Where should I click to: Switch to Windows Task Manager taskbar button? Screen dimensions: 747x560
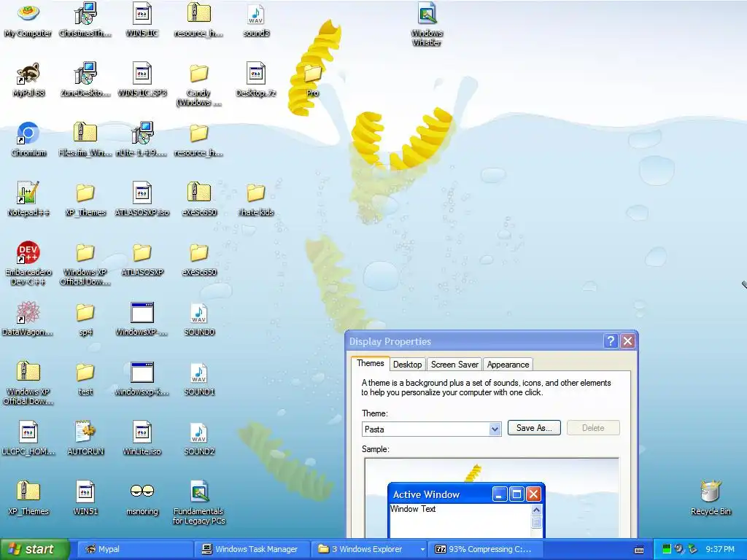pos(252,549)
